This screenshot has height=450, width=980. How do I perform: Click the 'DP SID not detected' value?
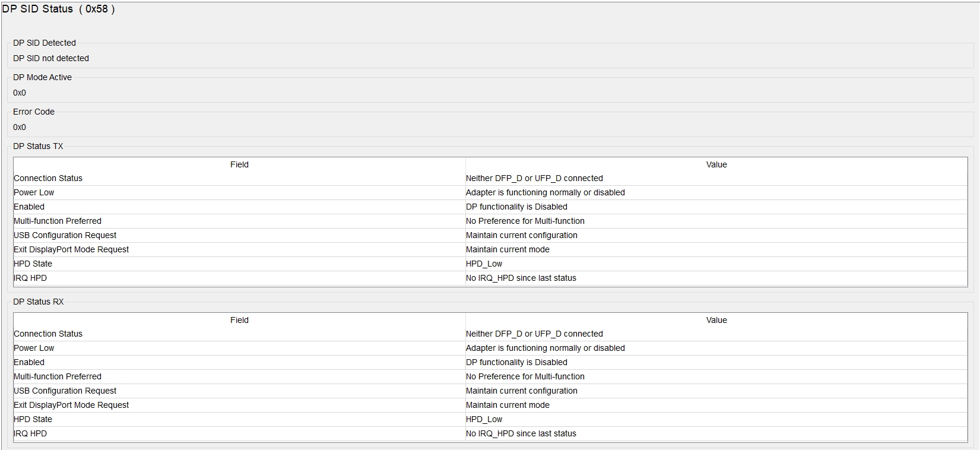51,58
